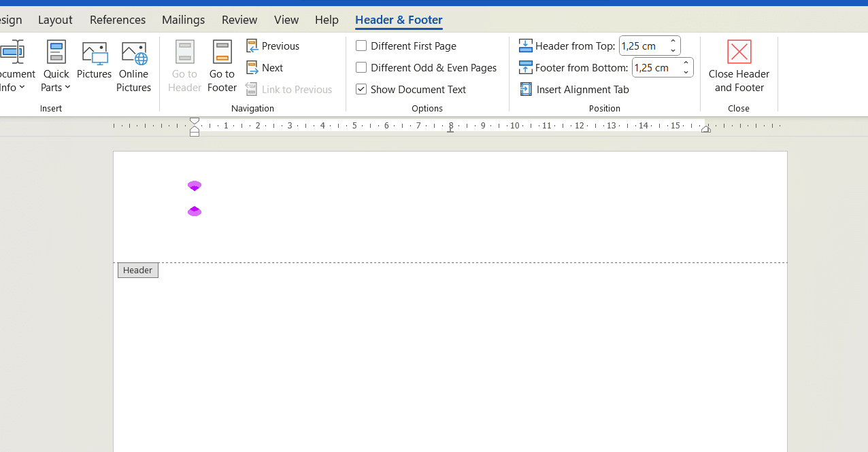Close Header and Footer editing
The image size is (868, 452).
(739, 67)
